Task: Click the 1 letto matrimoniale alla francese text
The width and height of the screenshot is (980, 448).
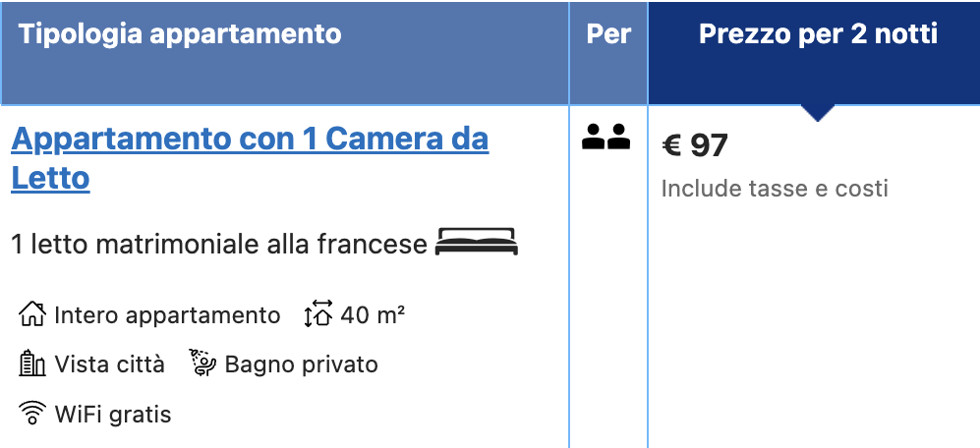Action: click(219, 244)
